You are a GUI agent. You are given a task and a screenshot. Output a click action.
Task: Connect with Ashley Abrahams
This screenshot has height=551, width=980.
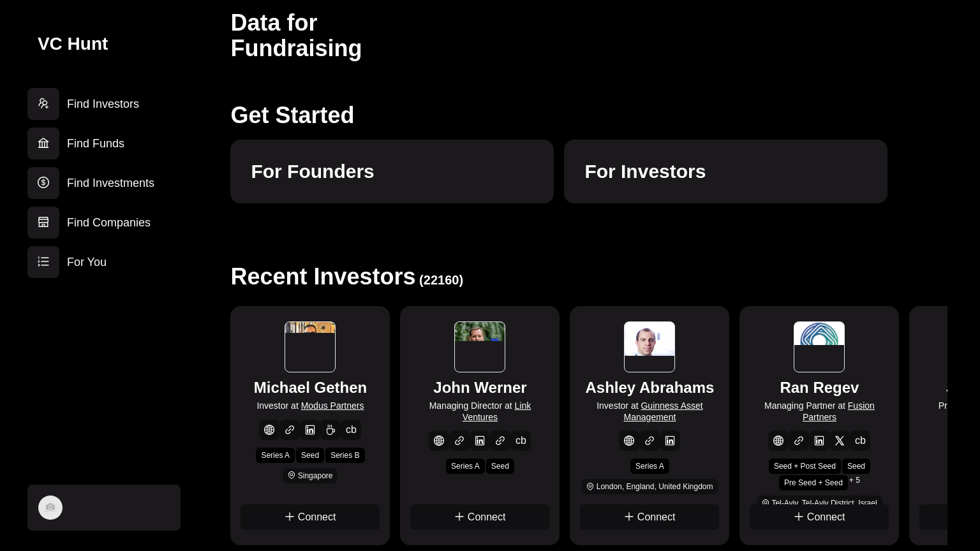pos(650,517)
